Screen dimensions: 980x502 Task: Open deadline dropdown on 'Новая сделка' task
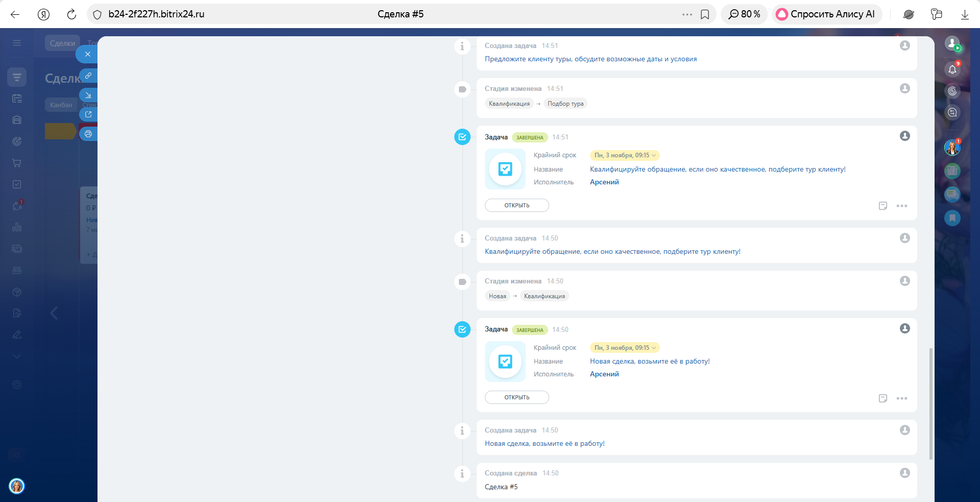[625, 348]
